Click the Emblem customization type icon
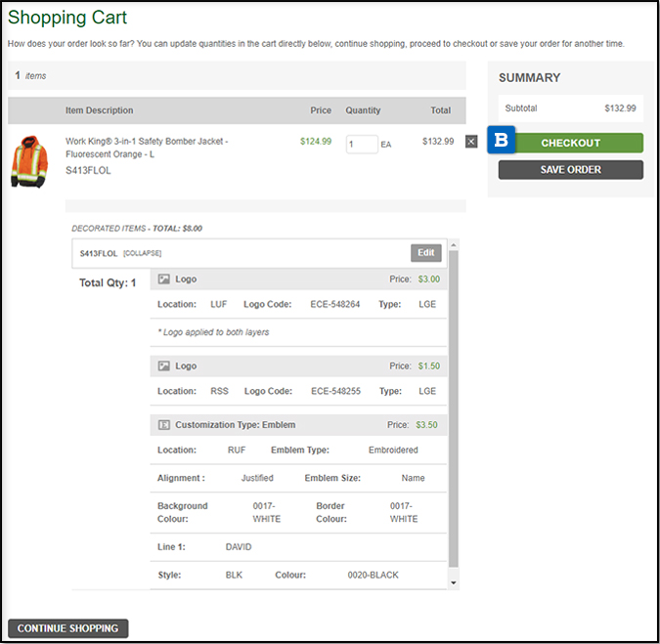 click(x=164, y=425)
